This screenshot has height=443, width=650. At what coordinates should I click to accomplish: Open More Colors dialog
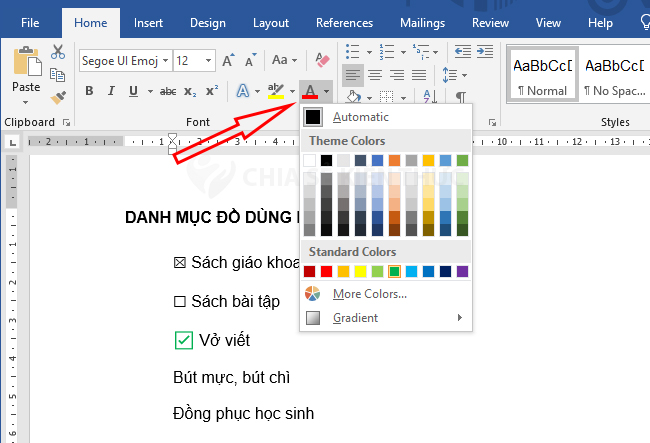pyautogui.click(x=369, y=294)
